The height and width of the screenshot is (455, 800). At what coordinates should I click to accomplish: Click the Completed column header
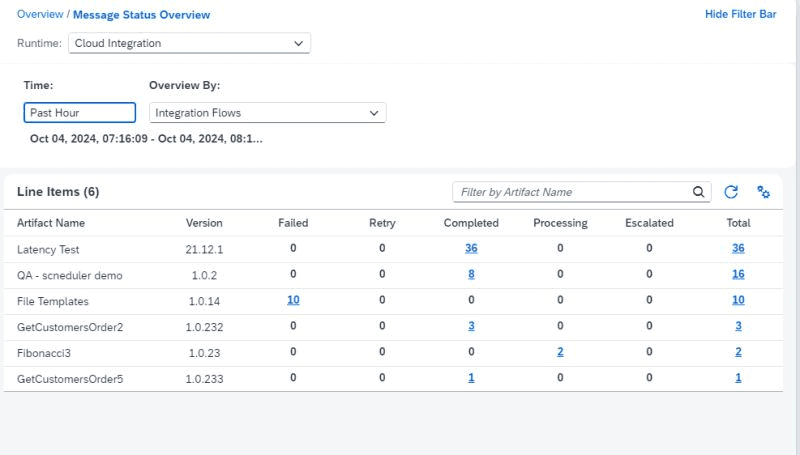[471, 223]
